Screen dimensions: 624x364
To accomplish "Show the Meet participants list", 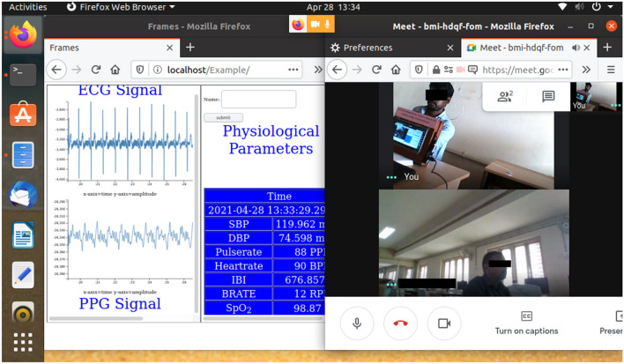I will tap(505, 97).
